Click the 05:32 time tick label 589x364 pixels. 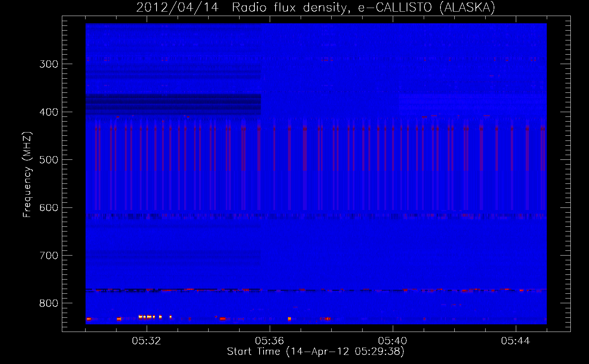pyautogui.click(x=146, y=341)
